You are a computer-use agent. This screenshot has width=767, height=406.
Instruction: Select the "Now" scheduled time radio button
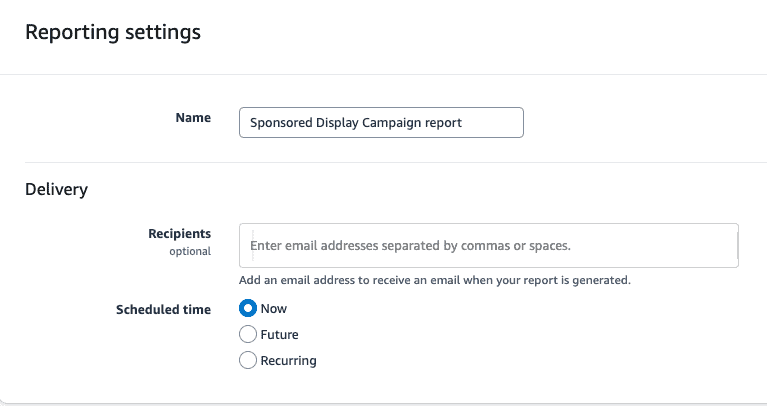pos(248,308)
